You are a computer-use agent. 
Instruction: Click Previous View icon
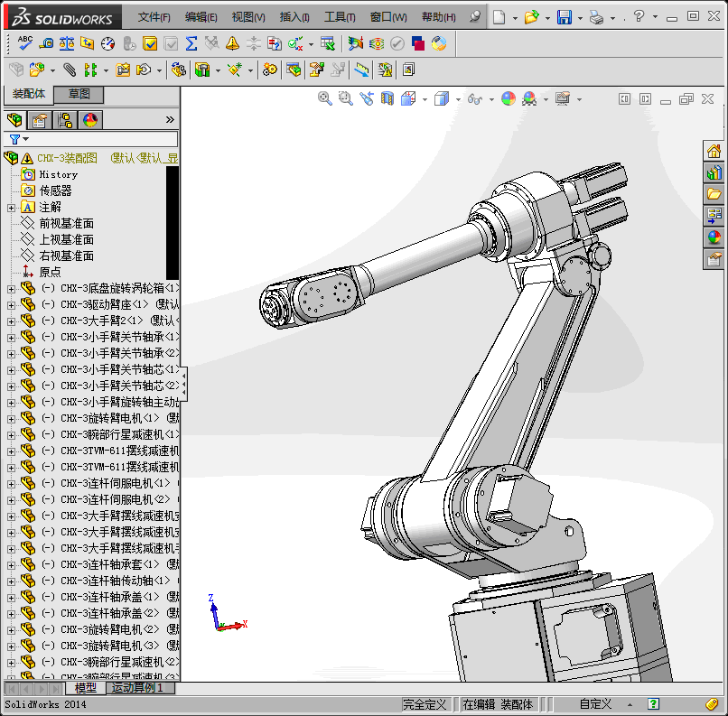367,98
